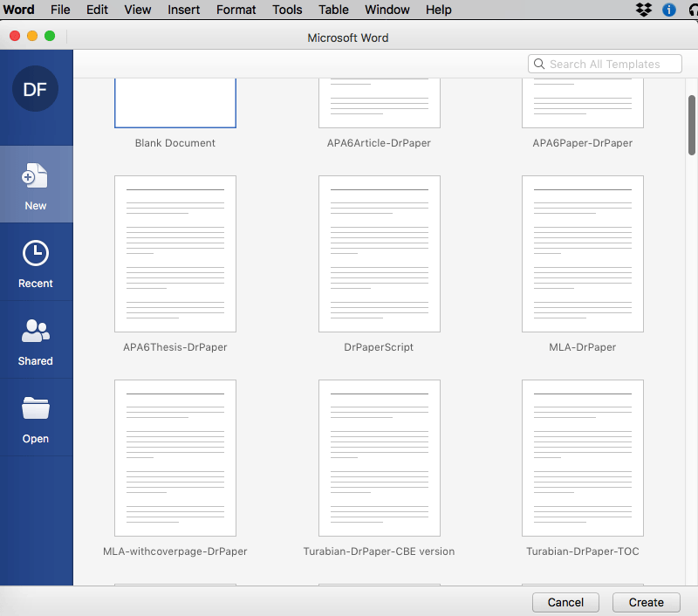698x616 pixels.
Task: Click the Search All Templates field
Action: click(606, 64)
